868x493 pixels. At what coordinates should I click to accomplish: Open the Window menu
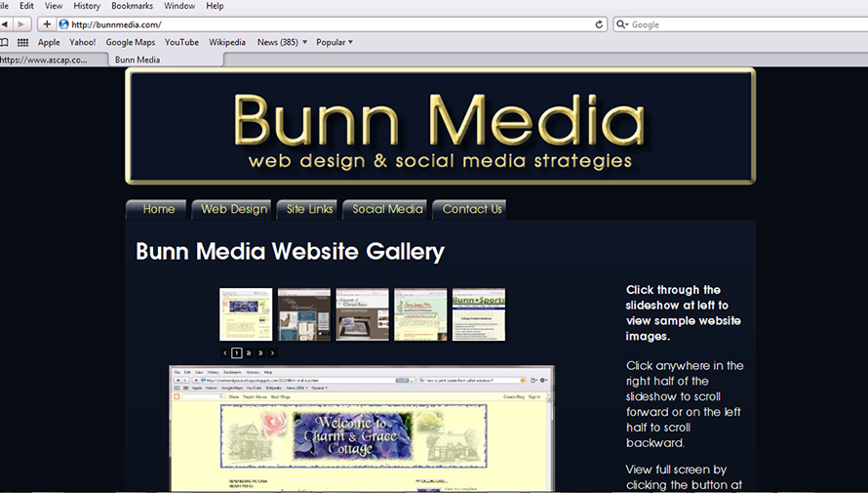[179, 6]
